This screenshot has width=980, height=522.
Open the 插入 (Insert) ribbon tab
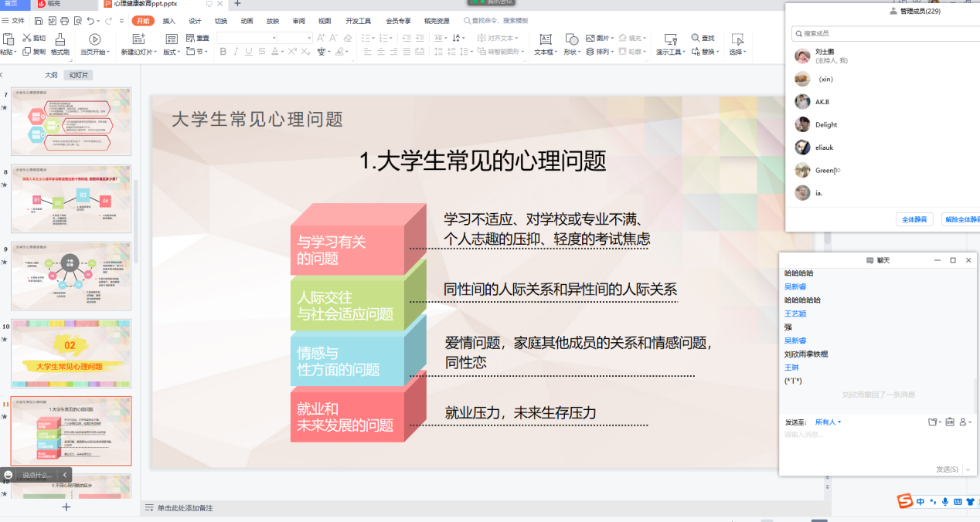click(x=168, y=21)
